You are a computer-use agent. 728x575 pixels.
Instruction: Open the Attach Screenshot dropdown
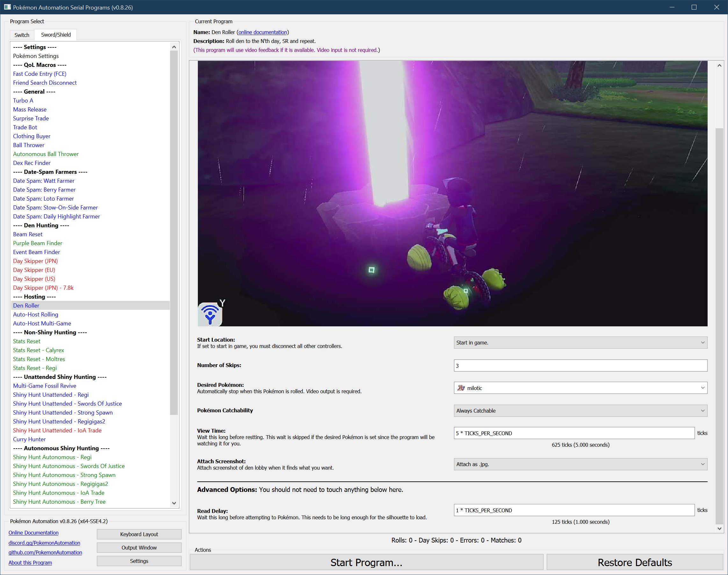[580, 464]
